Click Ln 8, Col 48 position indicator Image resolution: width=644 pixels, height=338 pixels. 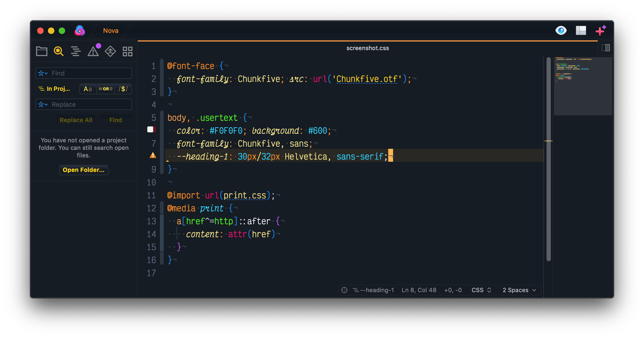(419, 290)
